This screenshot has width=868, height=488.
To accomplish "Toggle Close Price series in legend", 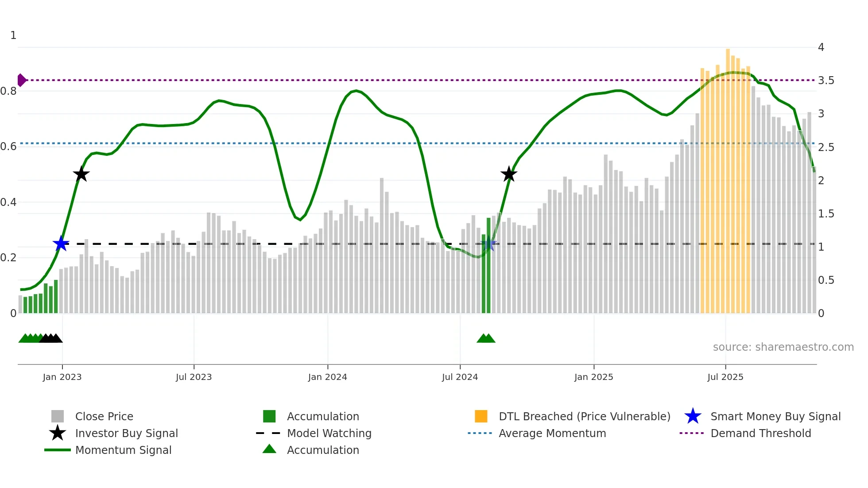I will tap(104, 416).
